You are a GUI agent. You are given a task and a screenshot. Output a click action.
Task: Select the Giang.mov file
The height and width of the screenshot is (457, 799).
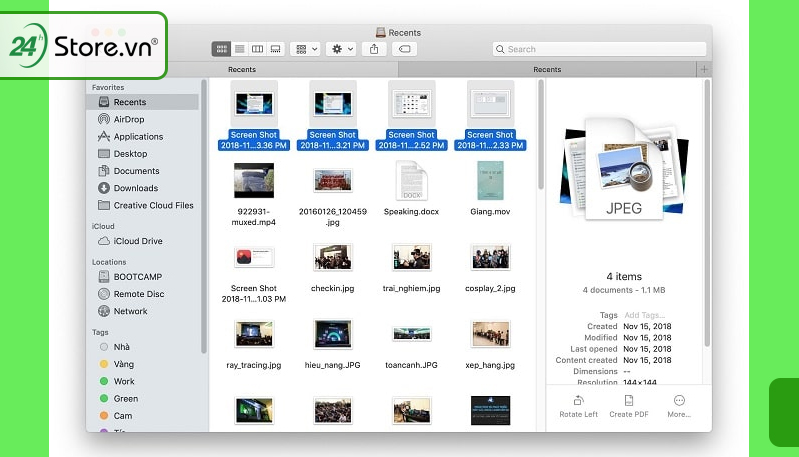click(490, 189)
